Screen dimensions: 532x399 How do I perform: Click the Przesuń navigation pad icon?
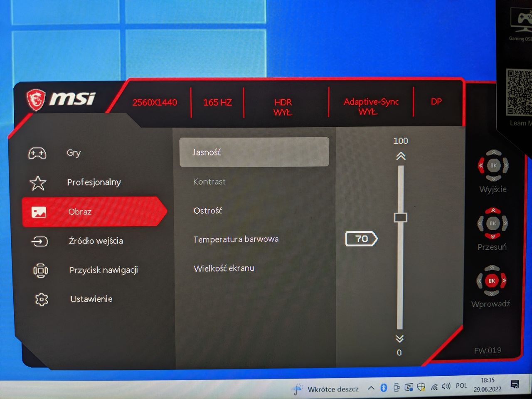493,223
